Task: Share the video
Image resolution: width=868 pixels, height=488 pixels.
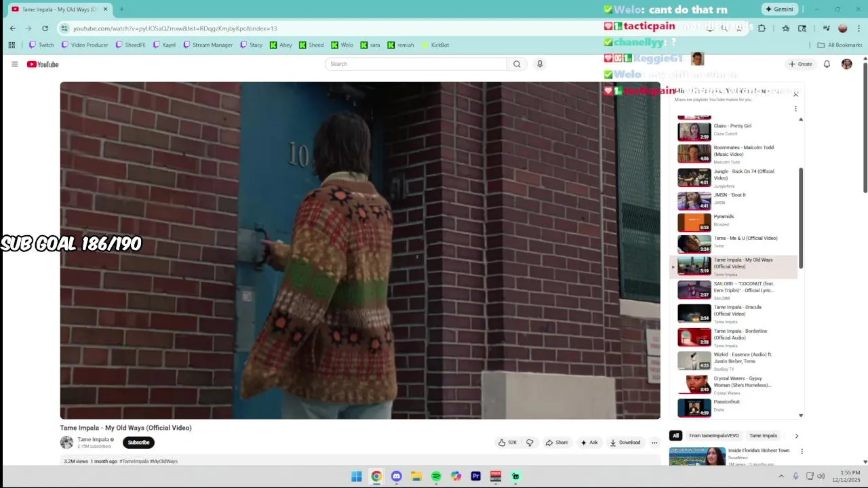Action: pyautogui.click(x=557, y=443)
